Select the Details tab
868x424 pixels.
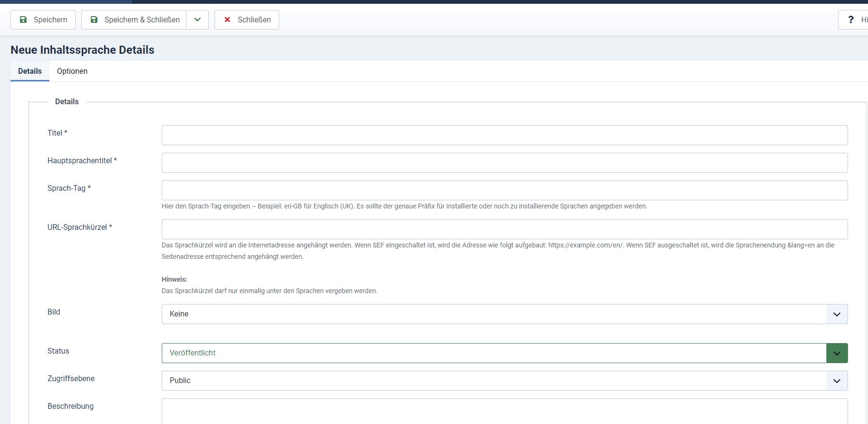[x=30, y=71]
